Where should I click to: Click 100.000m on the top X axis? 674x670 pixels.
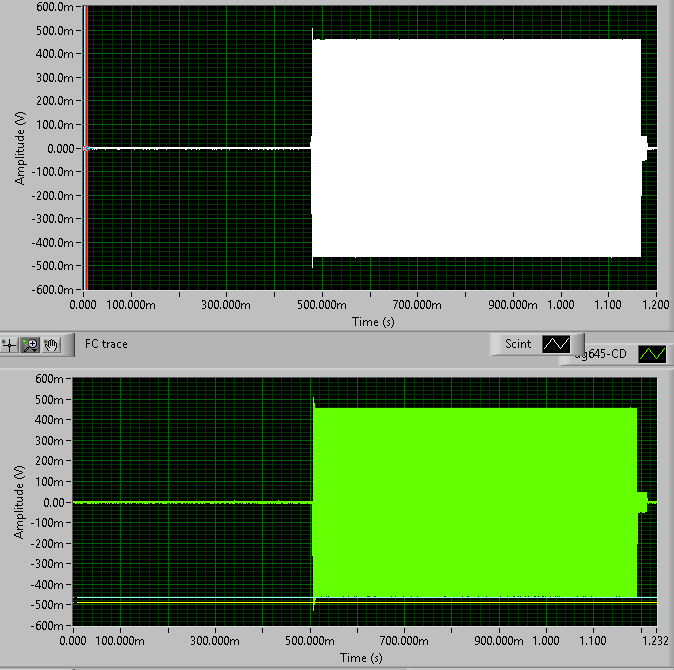(131, 305)
